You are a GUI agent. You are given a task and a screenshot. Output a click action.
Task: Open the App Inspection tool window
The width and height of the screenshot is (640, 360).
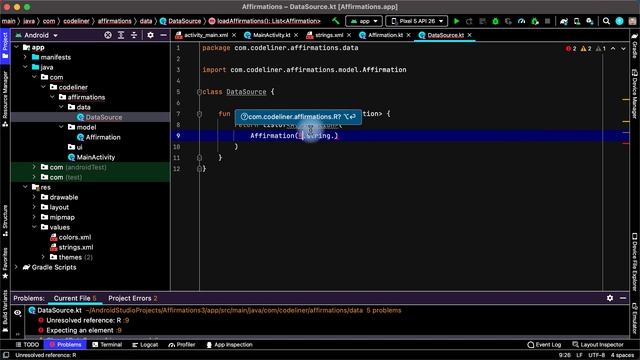pos(229,344)
